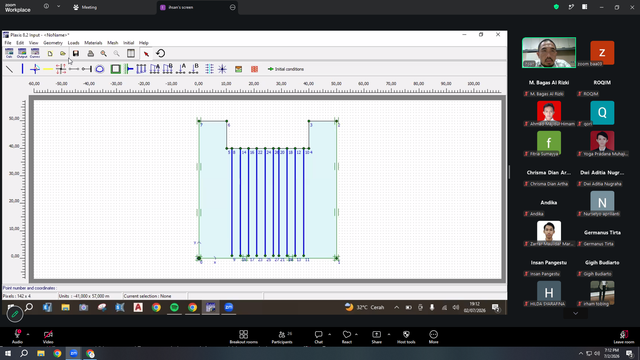Select distributed load system A tool

pyautogui.click(x=155, y=69)
